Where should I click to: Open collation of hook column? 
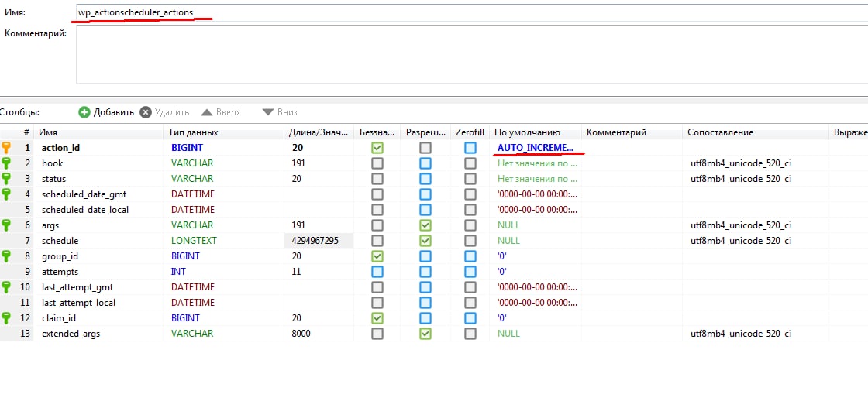[741, 163]
